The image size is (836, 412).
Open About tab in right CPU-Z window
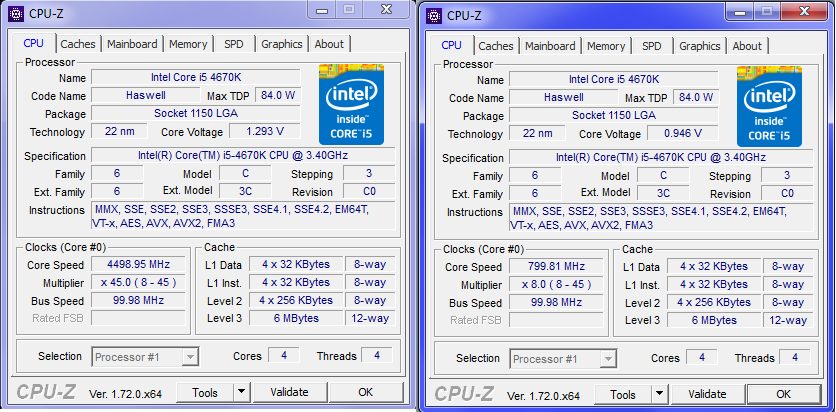pyautogui.click(x=747, y=46)
